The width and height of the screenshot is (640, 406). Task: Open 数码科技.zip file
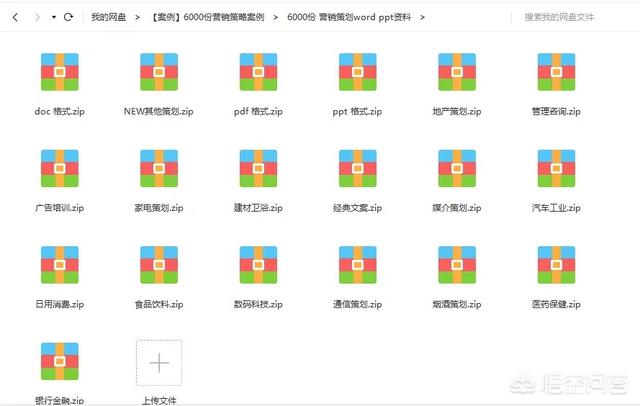(x=259, y=266)
